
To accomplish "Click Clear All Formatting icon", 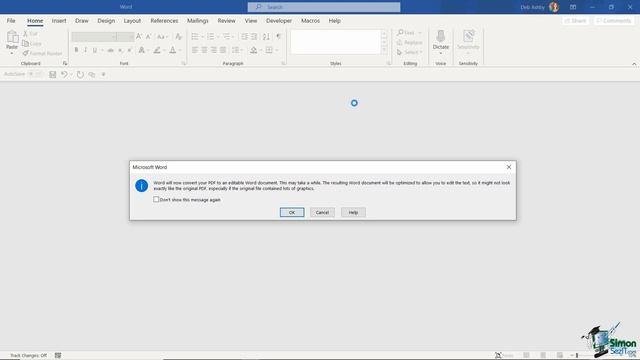I will (x=178, y=37).
